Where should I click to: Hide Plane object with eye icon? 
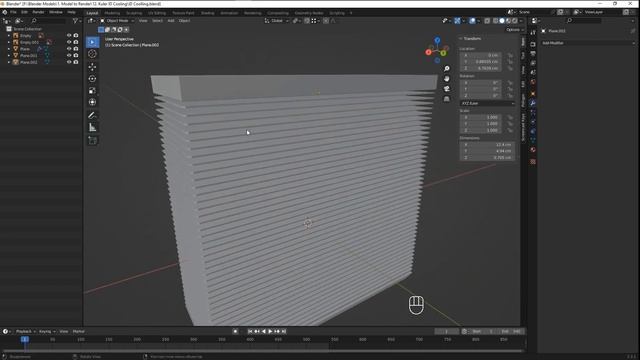[x=69, y=49]
